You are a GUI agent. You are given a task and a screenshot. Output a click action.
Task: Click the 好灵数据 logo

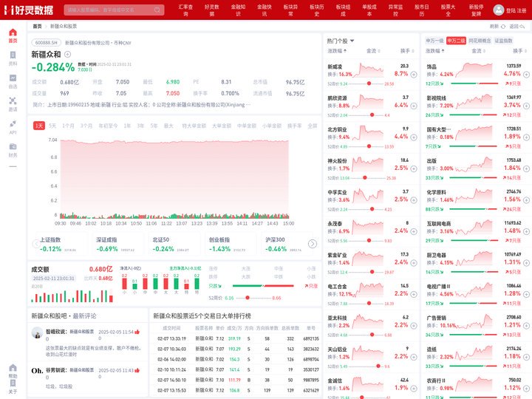tap(29, 10)
